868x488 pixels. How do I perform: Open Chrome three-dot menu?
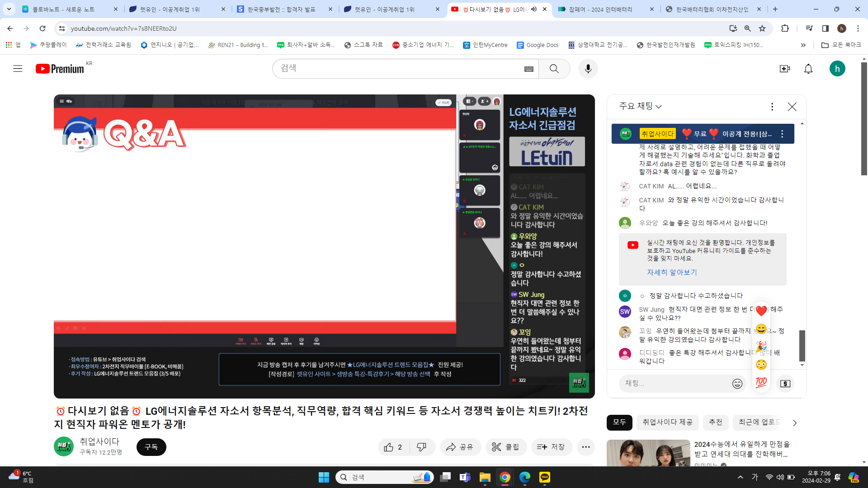pos(858,28)
